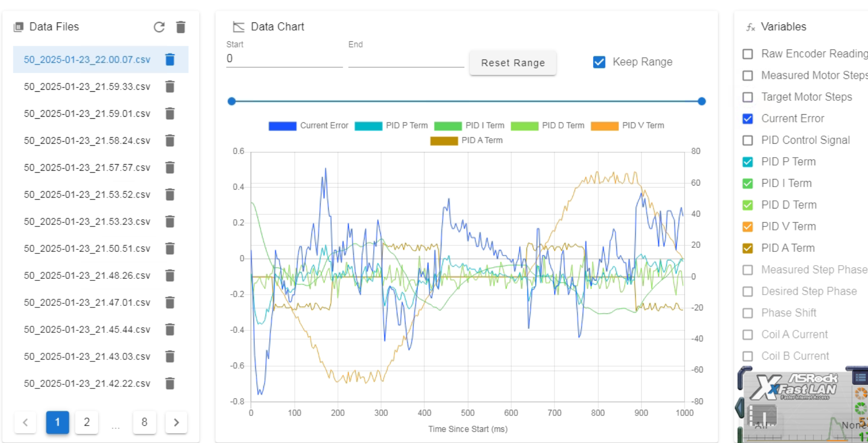Delete file 50_2025-01-23_21.50.51.csv
Viewport: 868px width, 443px height.
pos(170,249)
